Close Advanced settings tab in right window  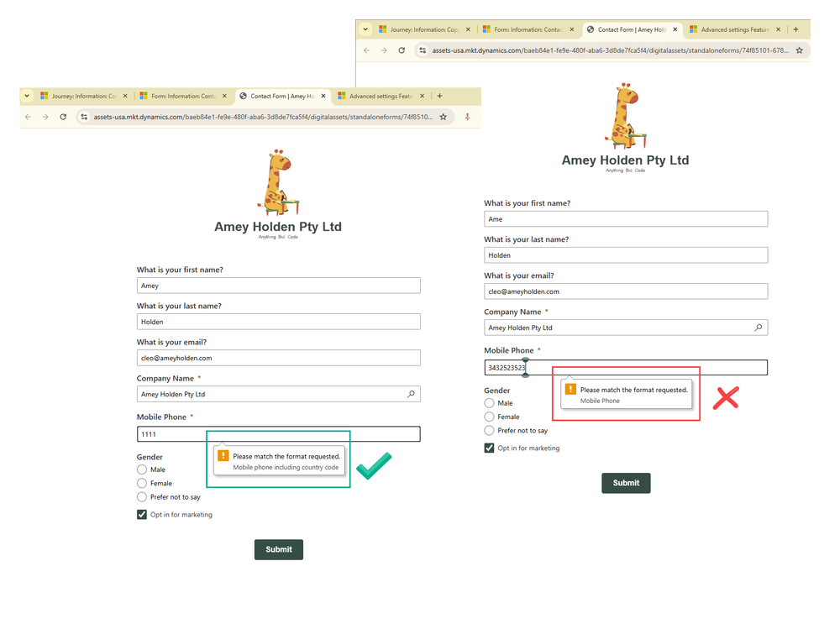(x=779, y=29)
